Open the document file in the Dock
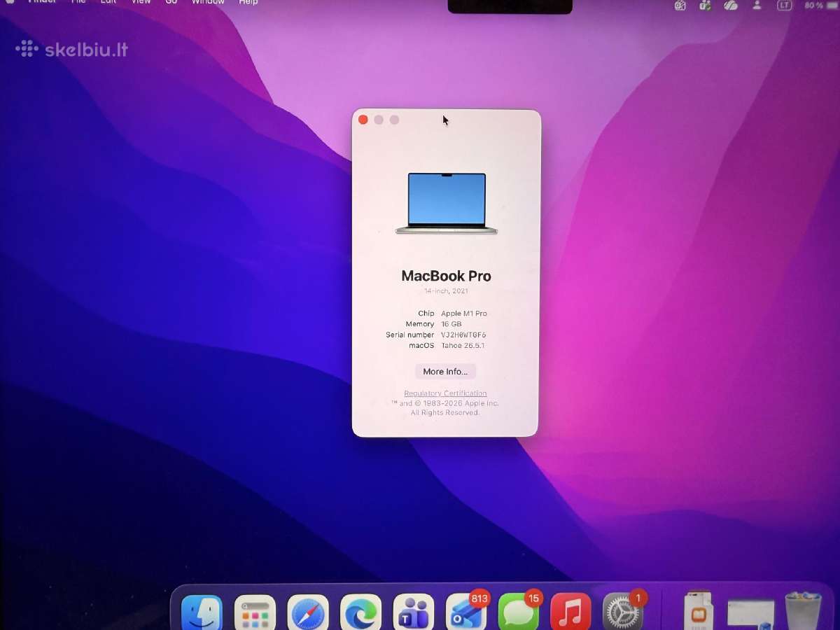Image resolution: width=840 pixels, height=630 pixels. tap(699, 612)
